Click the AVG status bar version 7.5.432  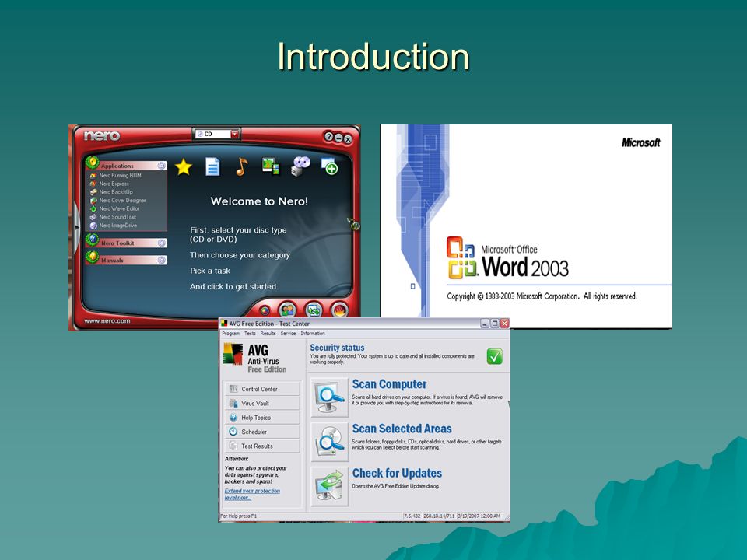point(412,516)
